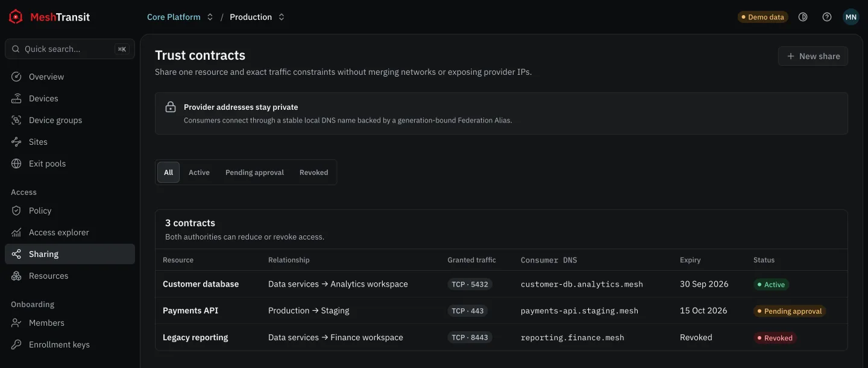Screen dimensions: 868x368
Task: Click the Members people icon
Action: pyautogui.click(x=17, y=323)
